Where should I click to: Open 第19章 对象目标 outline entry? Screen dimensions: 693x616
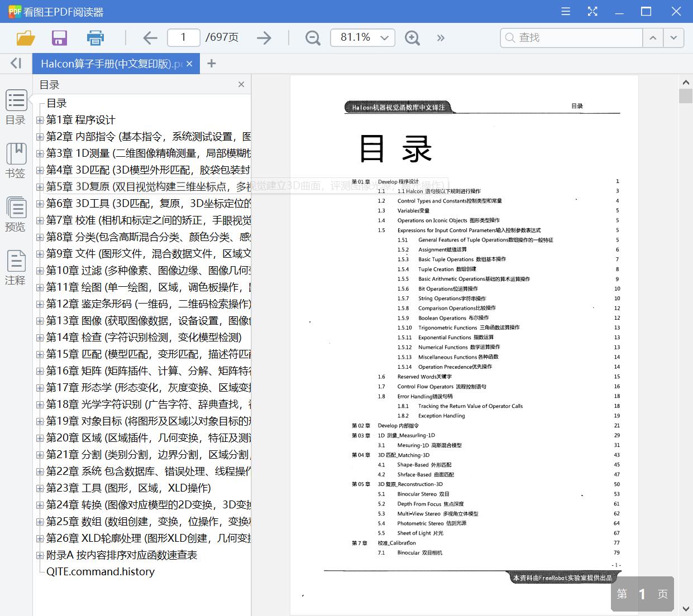149,421
